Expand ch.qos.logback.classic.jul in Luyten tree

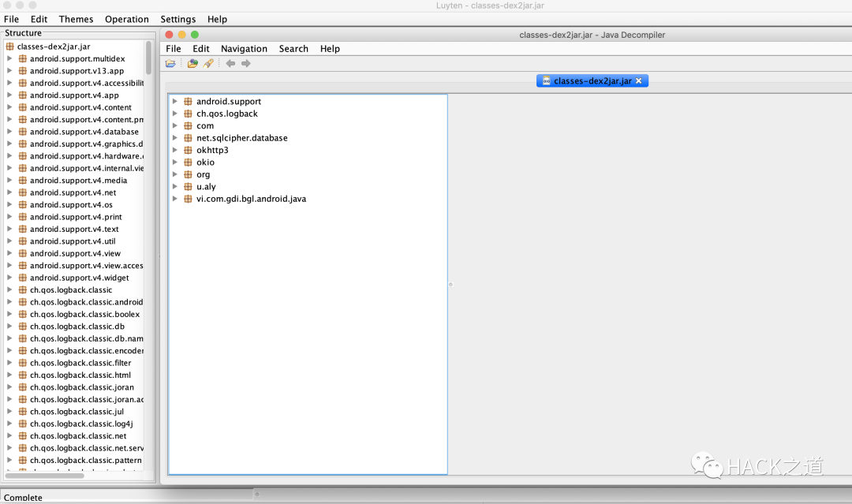9,411
